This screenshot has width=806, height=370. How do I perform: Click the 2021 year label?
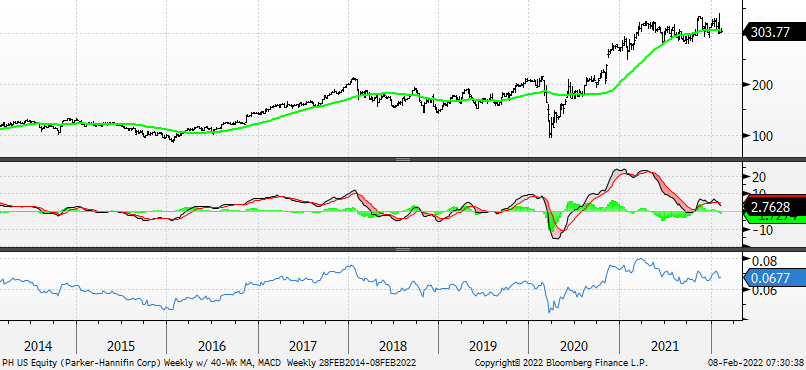tap(665, 346)
